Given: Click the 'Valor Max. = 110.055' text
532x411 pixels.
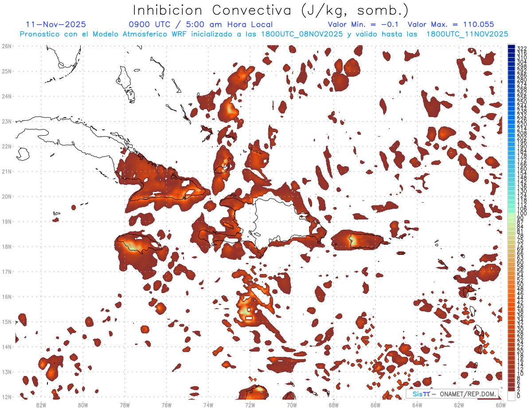Looking at the screenshot, I should [450, 24].
